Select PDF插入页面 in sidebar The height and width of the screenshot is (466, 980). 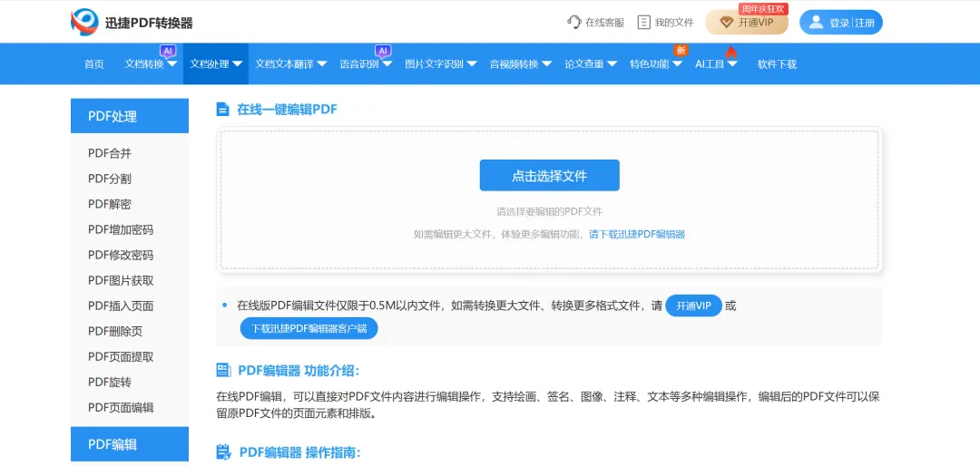[x=121, y=306]
